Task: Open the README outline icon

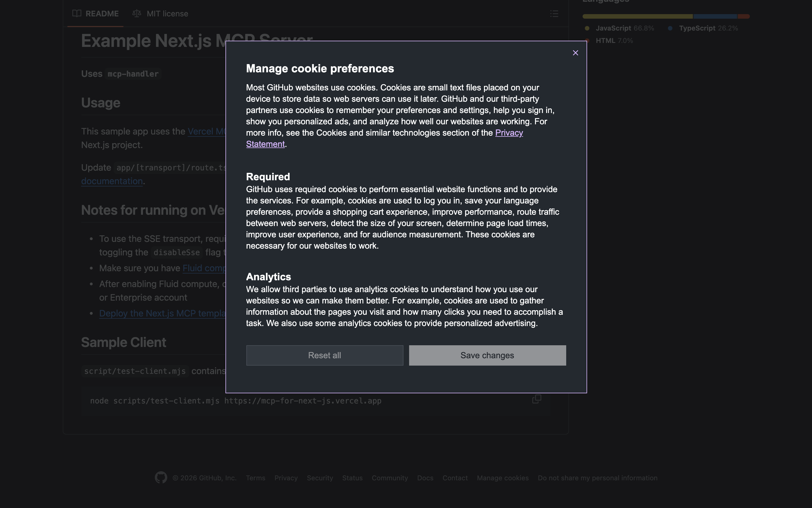Action: (x=554, y=14)
